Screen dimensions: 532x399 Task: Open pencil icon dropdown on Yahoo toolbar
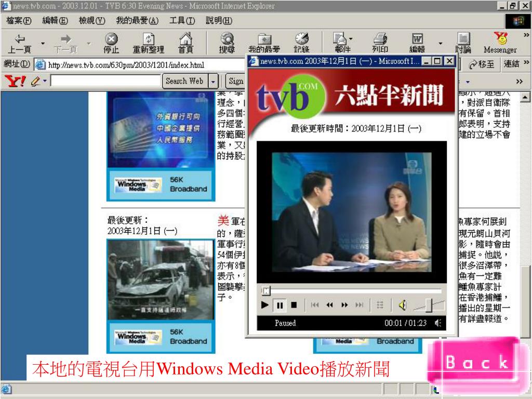pyautogui.click(x=45, y=81)
